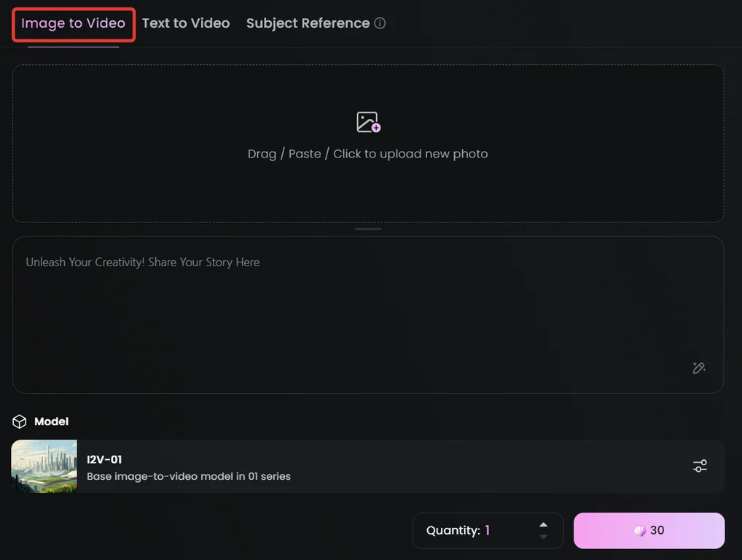Viewport: 742px width, 560px height.
Task: Click the resize handle below the upload area
Action: tap(368, 229)
